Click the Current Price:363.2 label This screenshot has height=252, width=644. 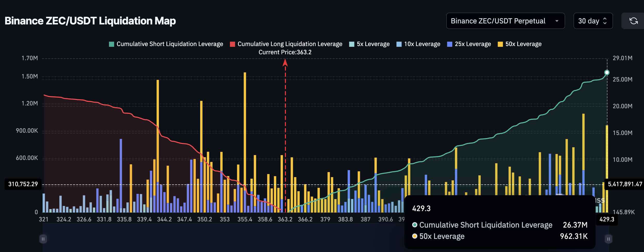[x=285, y=52]
